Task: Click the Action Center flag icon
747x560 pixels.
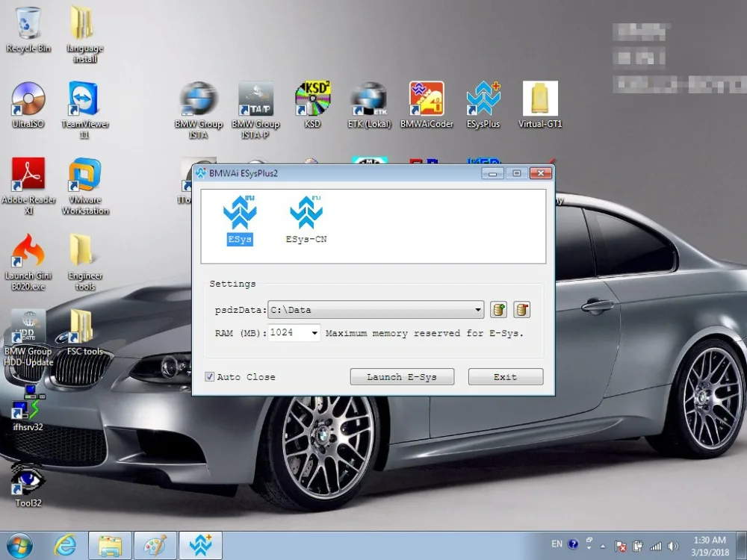Action: click(620, 547)
